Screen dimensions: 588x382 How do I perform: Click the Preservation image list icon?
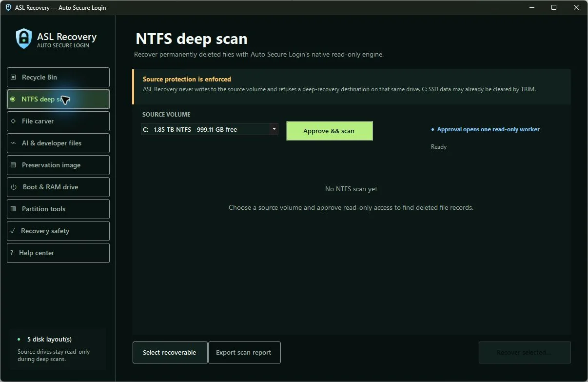click(13, 165)
